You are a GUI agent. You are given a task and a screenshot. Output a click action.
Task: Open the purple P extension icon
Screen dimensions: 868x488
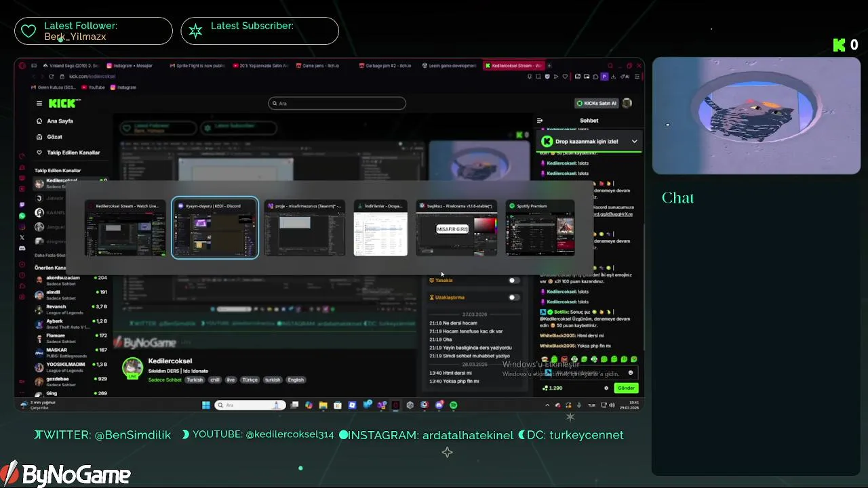pyautogui.click(x=605, y=77)
